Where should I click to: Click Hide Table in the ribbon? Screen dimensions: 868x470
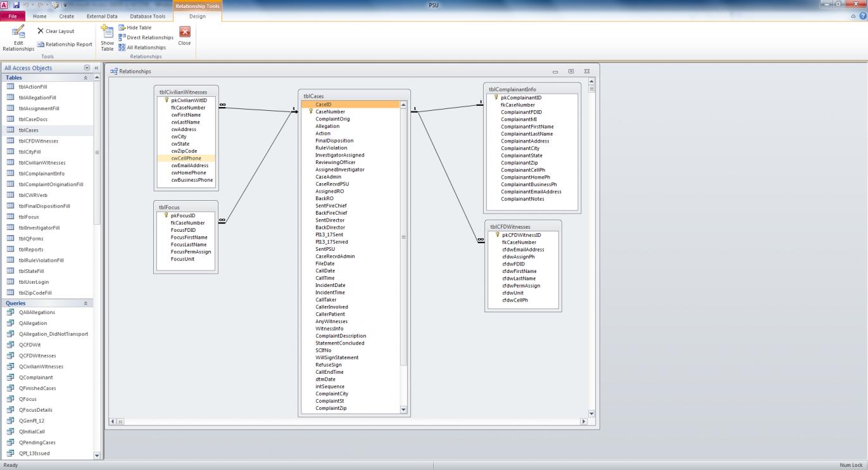134,28
